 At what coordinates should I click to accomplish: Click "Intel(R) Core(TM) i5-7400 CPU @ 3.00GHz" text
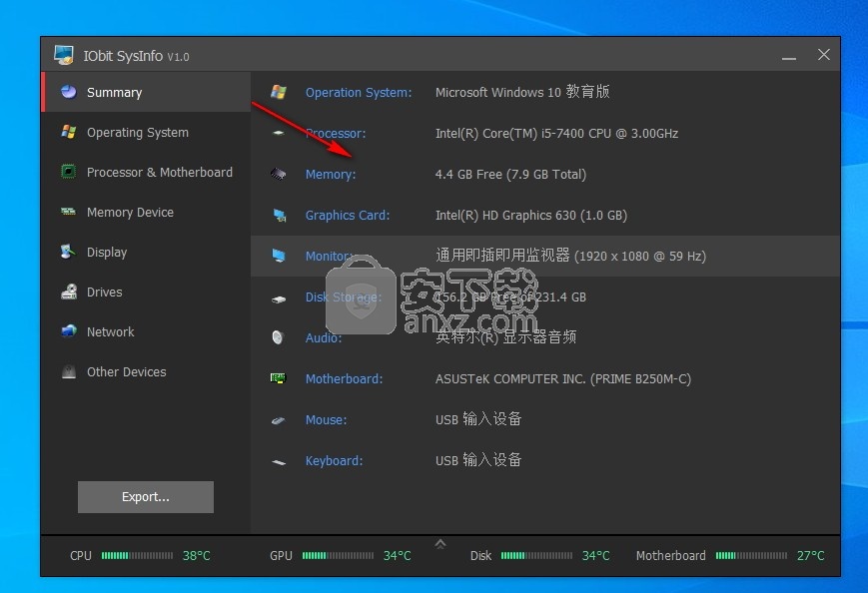click(x=557, y=134)
